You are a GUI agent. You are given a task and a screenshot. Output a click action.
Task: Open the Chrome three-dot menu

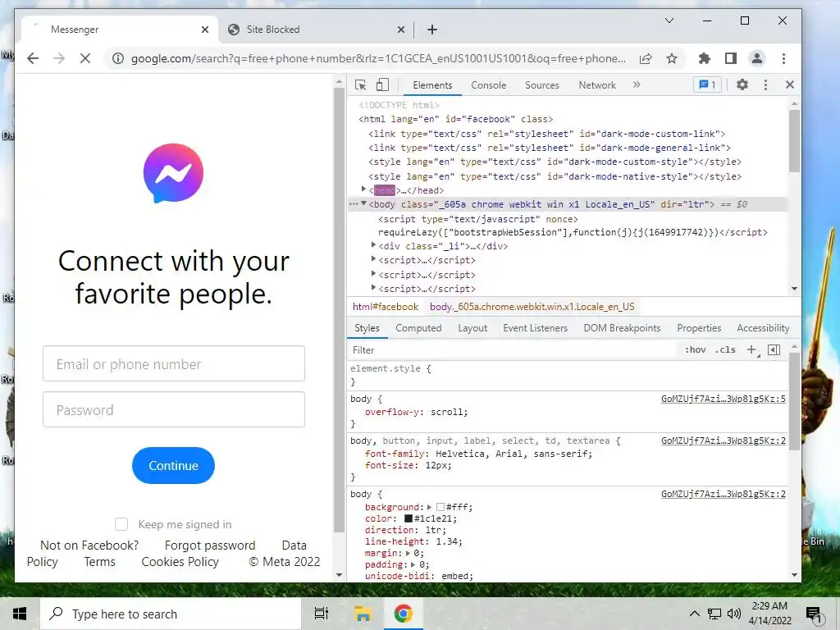click(x=783, y=58)
